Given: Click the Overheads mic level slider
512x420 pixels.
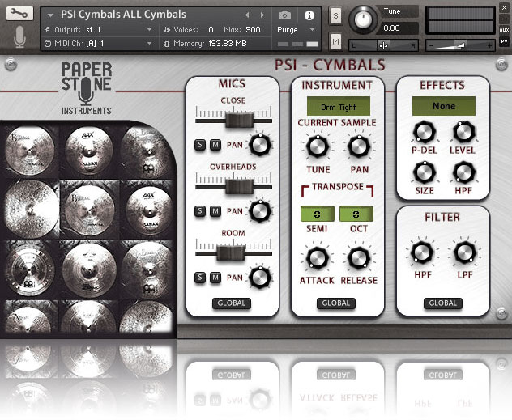Looking at the screenshot, I should pos(235,187).
